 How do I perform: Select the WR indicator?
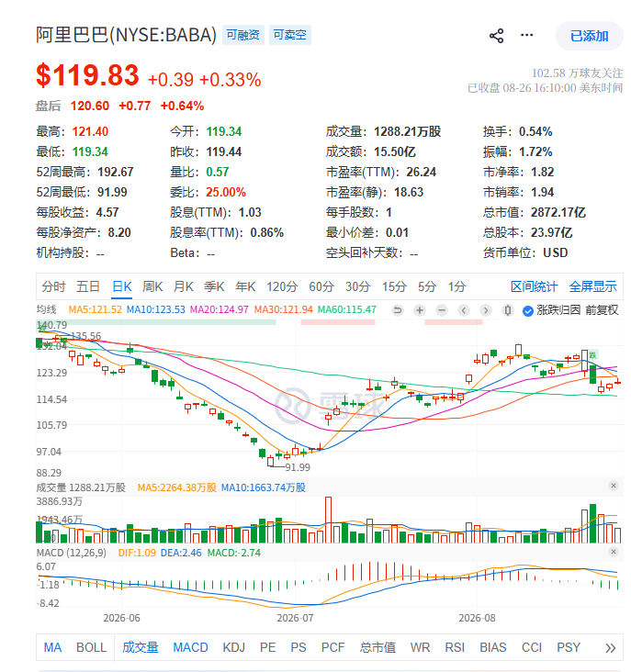[x=420, y=647]
